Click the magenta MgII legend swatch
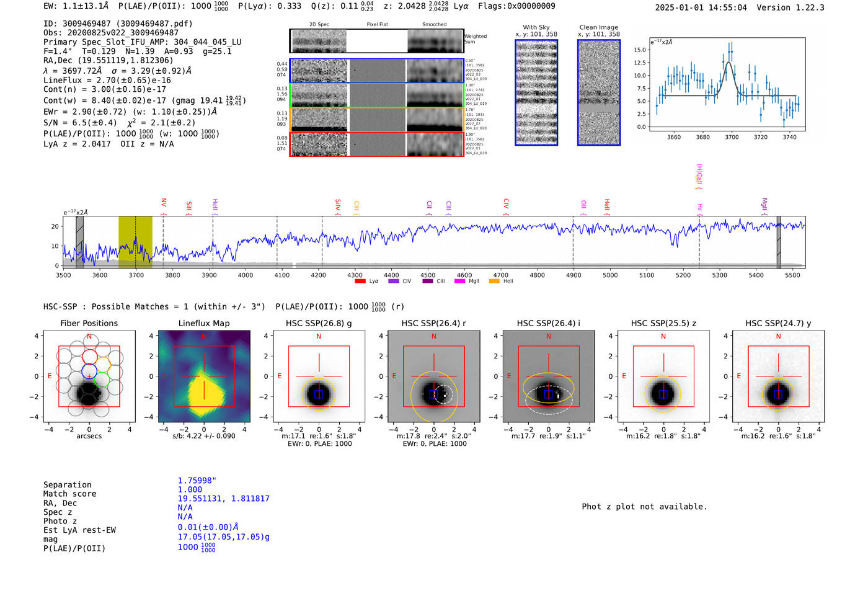This screenshot has width=868, height=591. click(459, 282)
